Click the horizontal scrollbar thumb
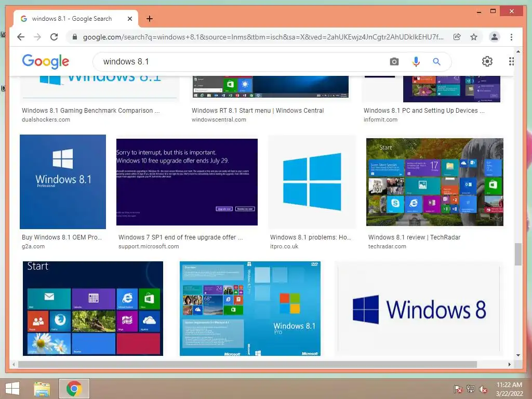Image resolution: width=532 pixels, height=399 pixels. click(247, 364)
